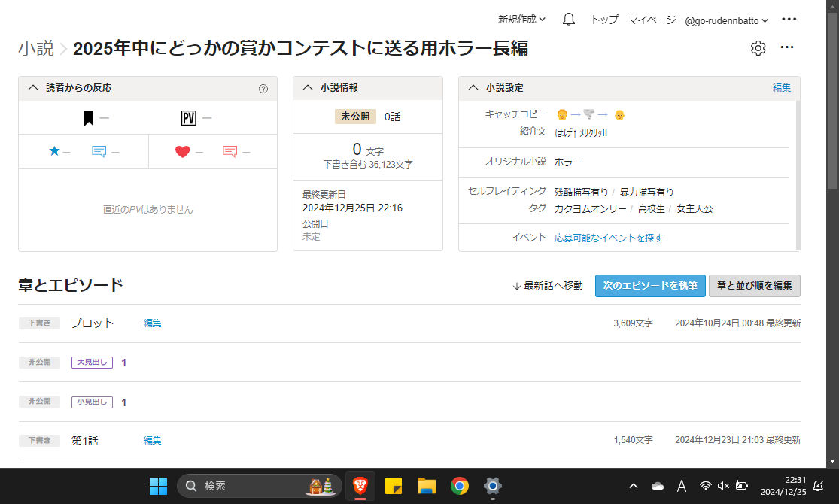Collapse the 読者からの反応 panel
This screenshot has height=504, width=839.
pyautogui.click(x=33, y=88)
